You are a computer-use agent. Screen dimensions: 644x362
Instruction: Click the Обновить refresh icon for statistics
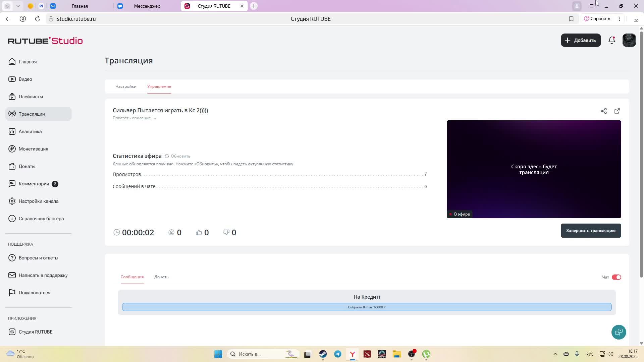(167, 156)
